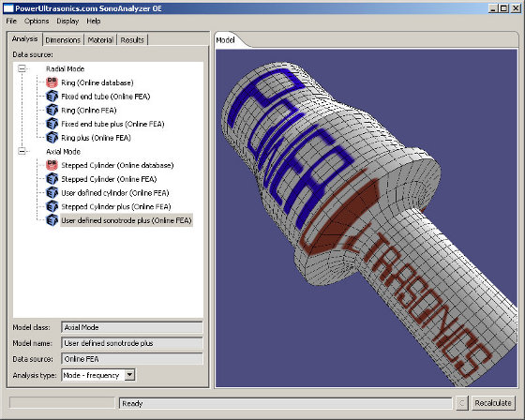This screenshot has width=525, height=420.
Task: Click the Model class field showing Axial Mode
Action: click(x=132, y=327)
